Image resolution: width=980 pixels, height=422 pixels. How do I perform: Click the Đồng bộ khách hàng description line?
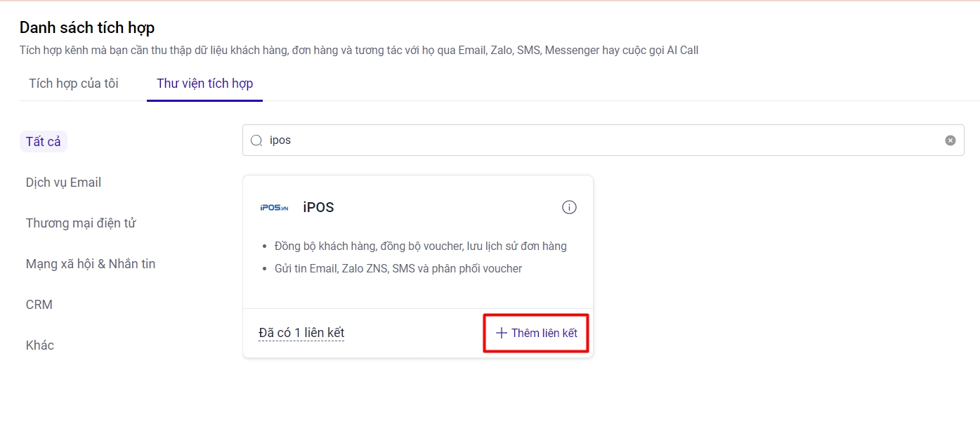[x=420, y=246]
